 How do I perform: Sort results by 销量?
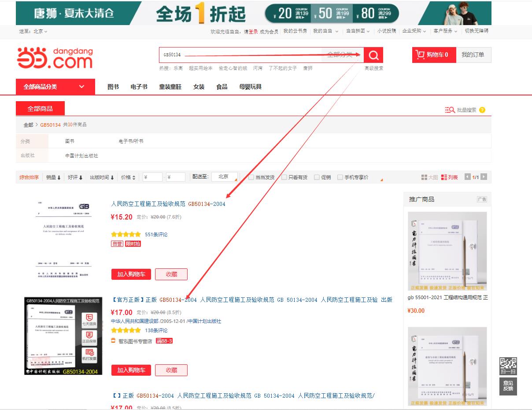53,177
